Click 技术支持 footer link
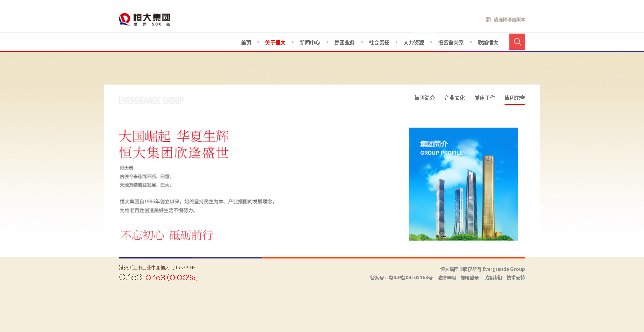Viewport: 644px width, 332px height. pyautogui.click(x=516, y=278)
